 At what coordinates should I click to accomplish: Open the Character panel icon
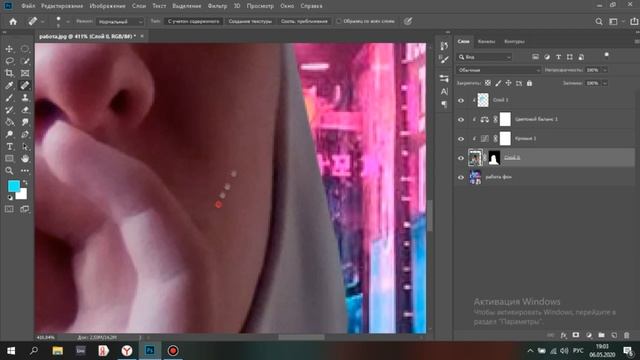pos(444,91)
